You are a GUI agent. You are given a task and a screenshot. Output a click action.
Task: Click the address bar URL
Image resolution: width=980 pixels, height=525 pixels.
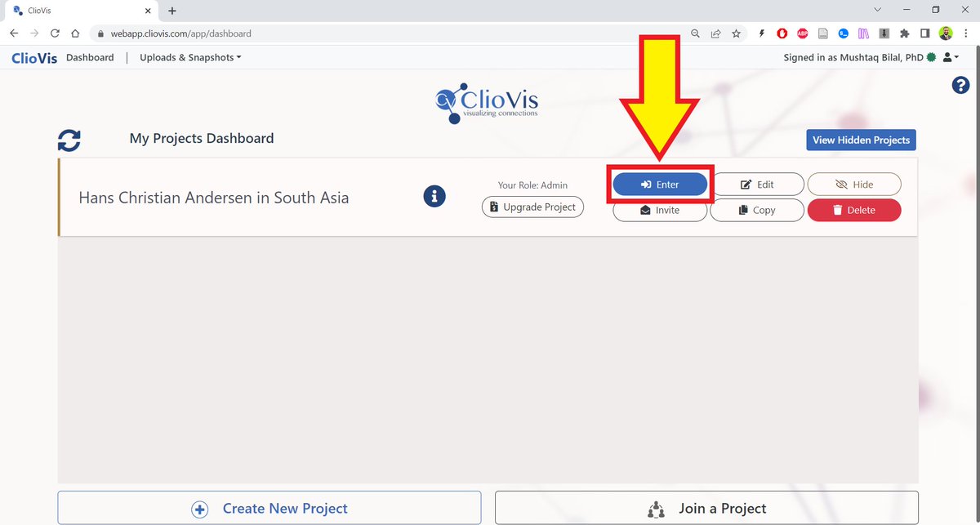pos(180,34)
